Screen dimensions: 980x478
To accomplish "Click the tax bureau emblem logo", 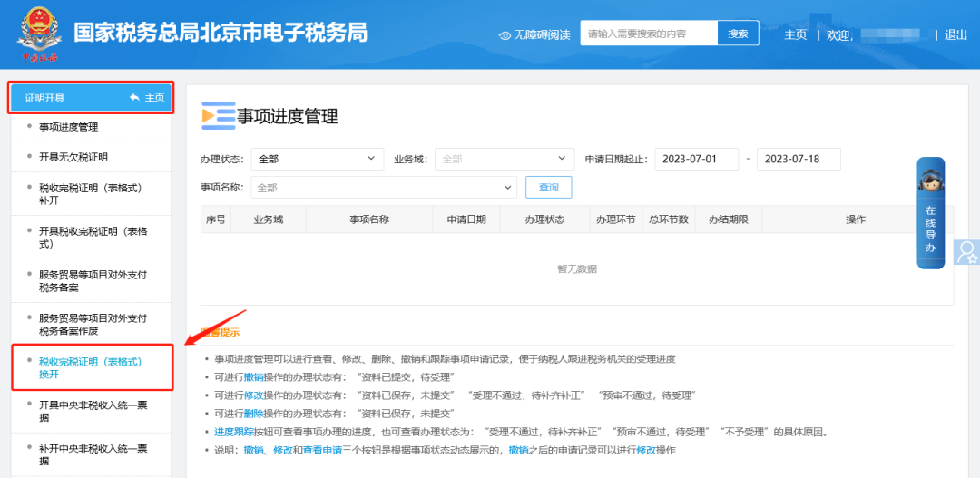I will [x=38, y=33].
